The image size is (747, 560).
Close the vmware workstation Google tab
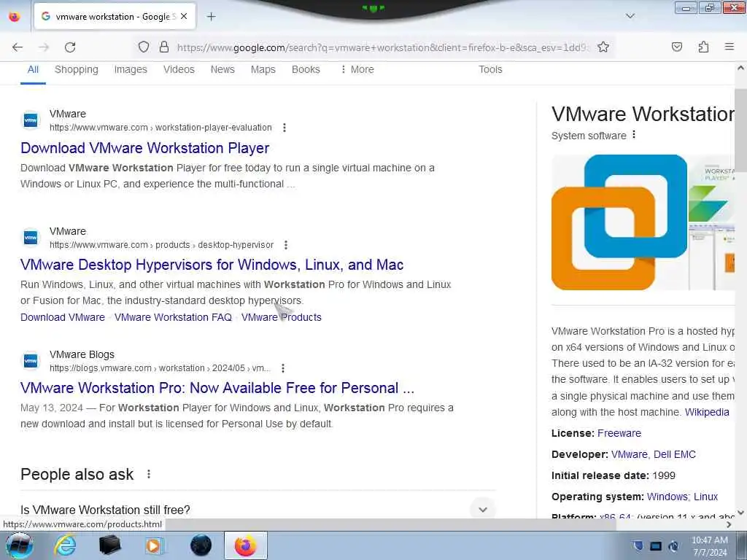pos(184,16)
